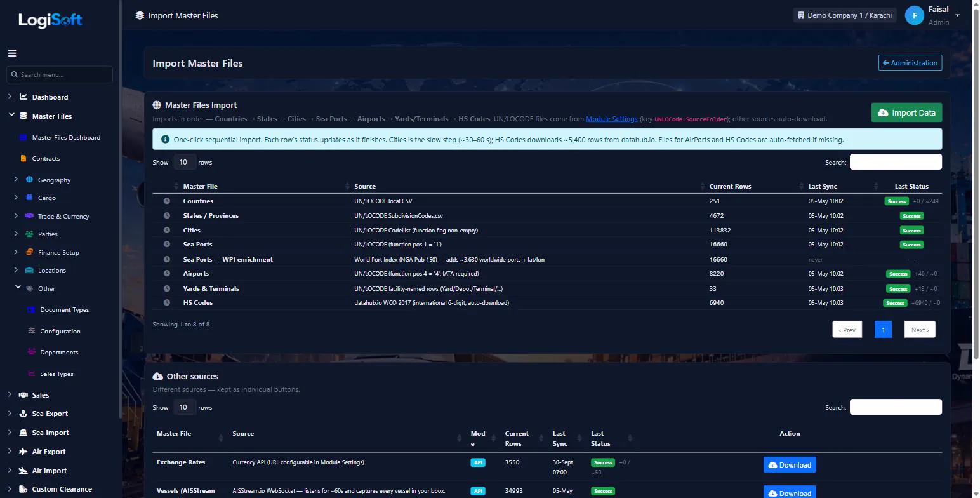This screenshot has height=498, width=980.
Task: Expand the Dashboard menu chevron
Action: pos(10,97)
